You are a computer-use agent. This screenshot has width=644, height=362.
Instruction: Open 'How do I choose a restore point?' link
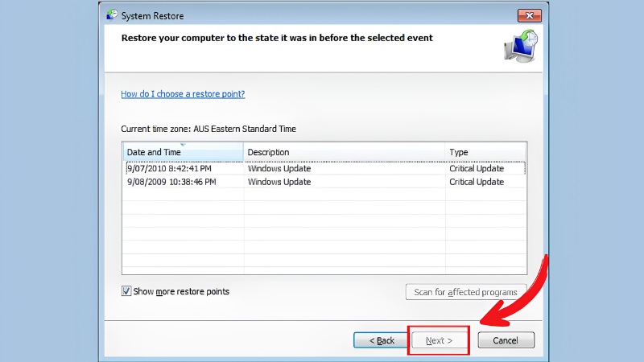(x=183, y=94)
